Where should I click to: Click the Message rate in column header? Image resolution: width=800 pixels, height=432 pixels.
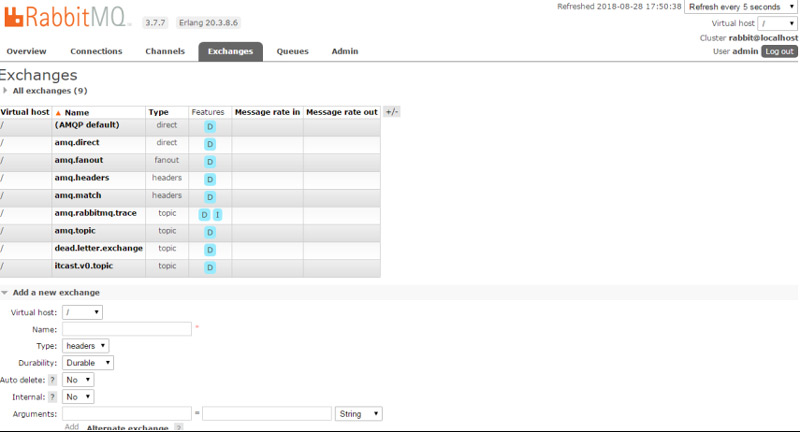click(x=267, y=112)
